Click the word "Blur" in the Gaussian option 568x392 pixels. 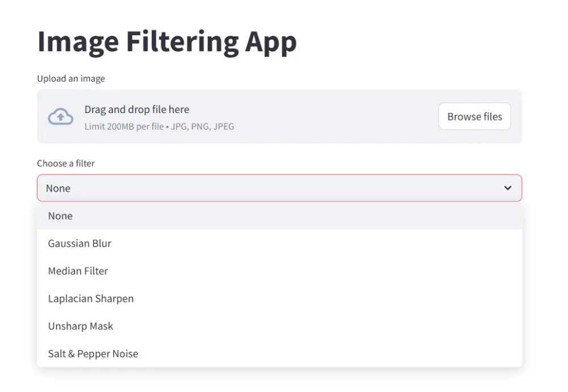(102, 243)
